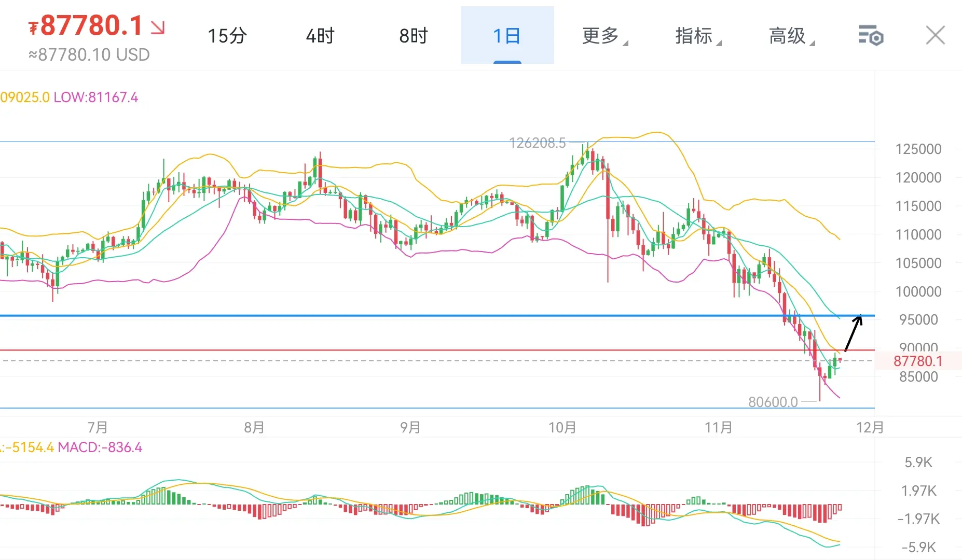Viewport: 962px width, 560px height.
Task: Tap the 1.97K MACD axis label
Action: (x=918, y=491)
